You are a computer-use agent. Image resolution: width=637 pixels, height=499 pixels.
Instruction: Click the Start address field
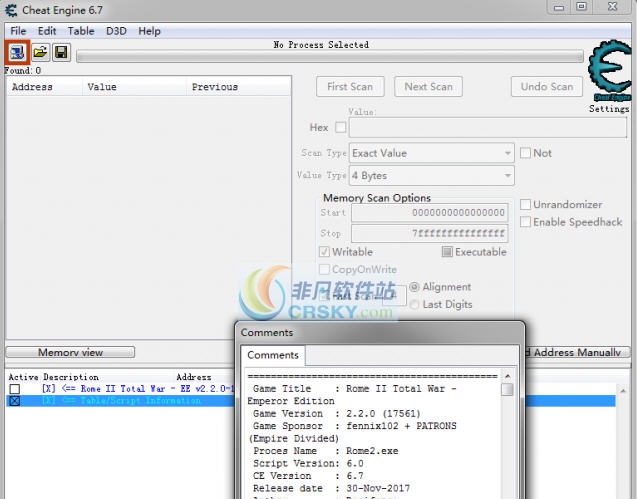coord(429,213)
